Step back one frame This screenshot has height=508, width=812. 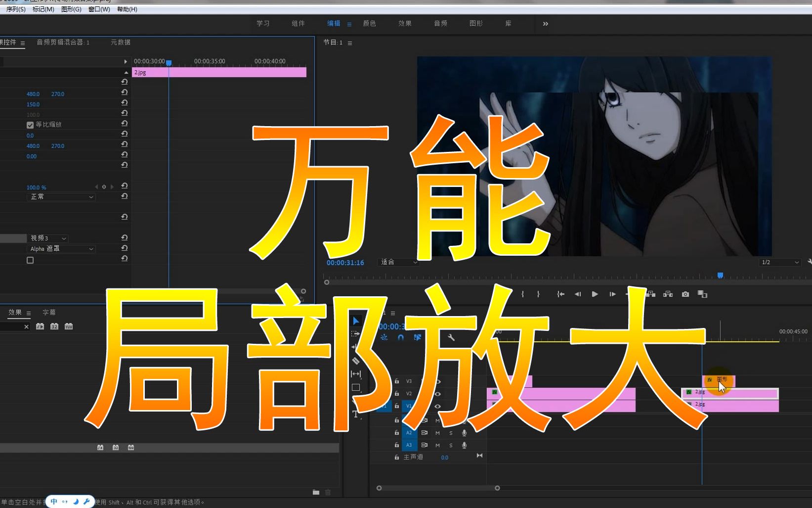point(578,294)
